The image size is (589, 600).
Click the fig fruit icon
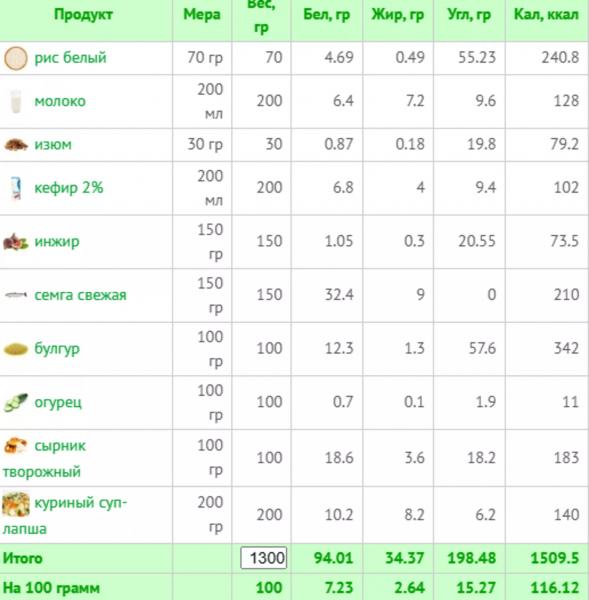[16, 242]
